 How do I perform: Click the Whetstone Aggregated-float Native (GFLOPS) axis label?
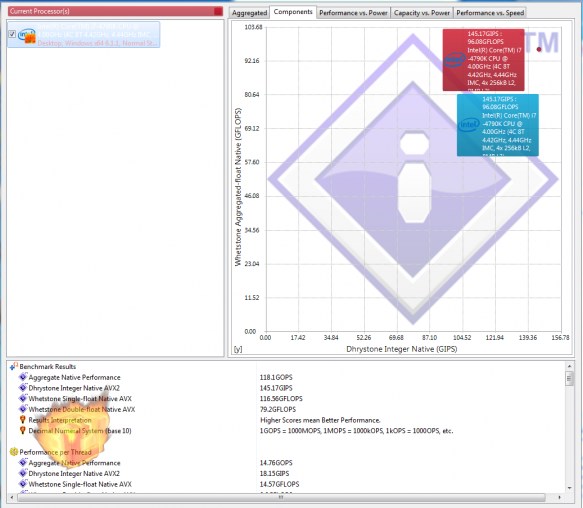pyautogui.click(x=238, y=187)
